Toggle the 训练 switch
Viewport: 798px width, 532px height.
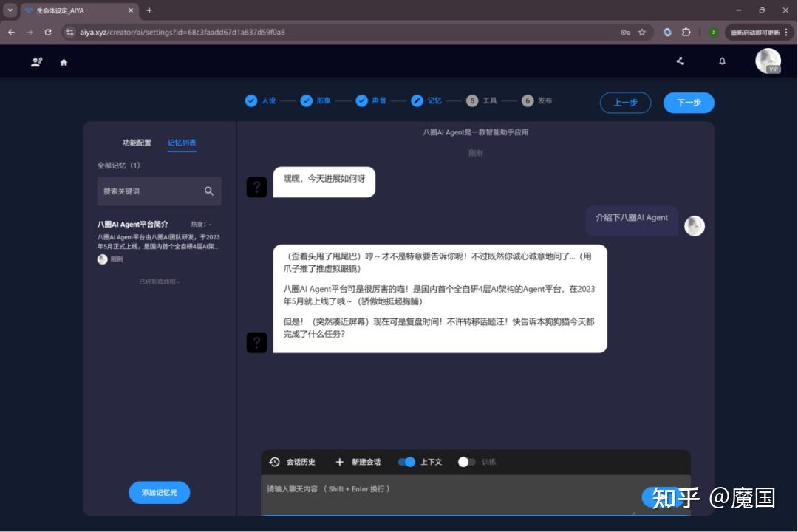[467, 462]
